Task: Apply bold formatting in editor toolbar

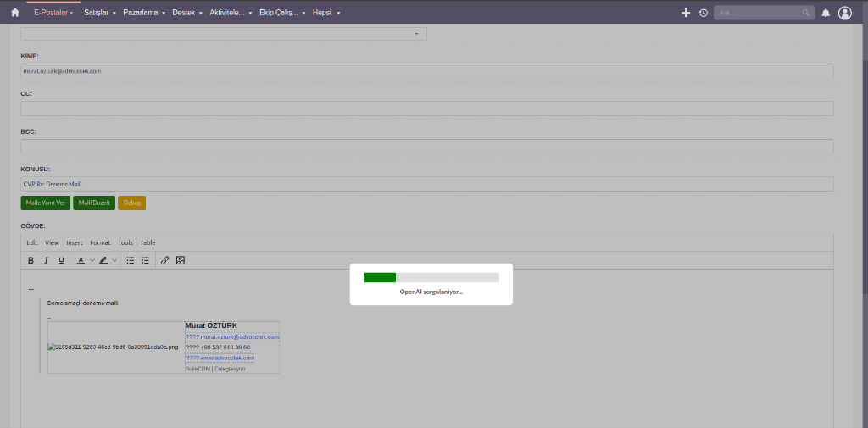Action: (x=31, y=260)
